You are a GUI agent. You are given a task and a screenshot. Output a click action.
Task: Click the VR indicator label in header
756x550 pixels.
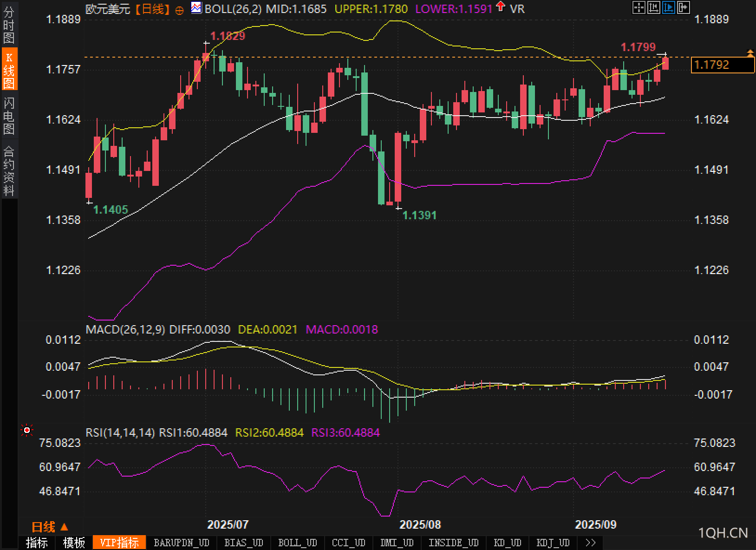[517, 9]
